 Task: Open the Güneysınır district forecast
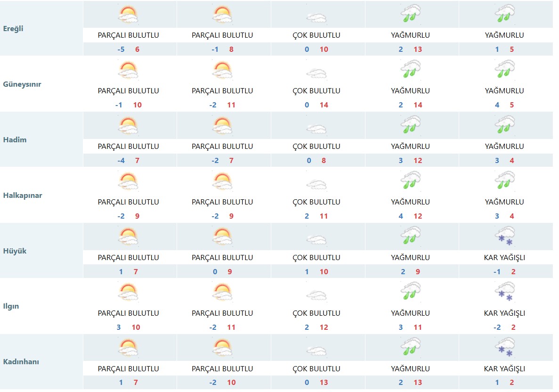pos(22,84)
